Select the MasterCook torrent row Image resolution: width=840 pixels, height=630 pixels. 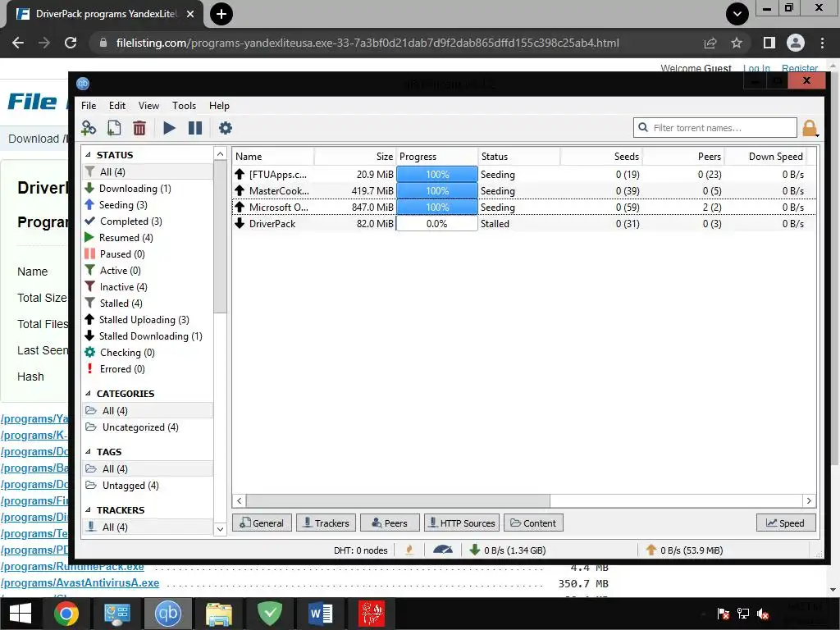click(x=524, y=190)
